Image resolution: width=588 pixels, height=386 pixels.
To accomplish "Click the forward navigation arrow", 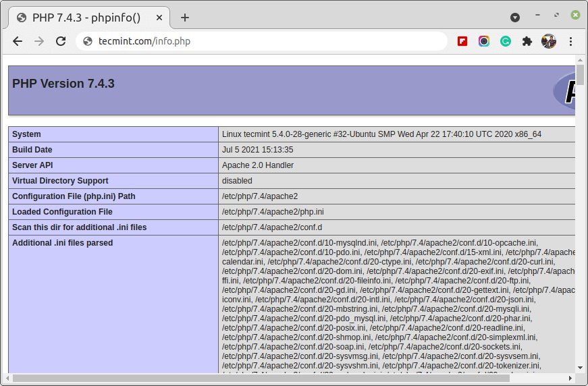I will click(39, 41).
